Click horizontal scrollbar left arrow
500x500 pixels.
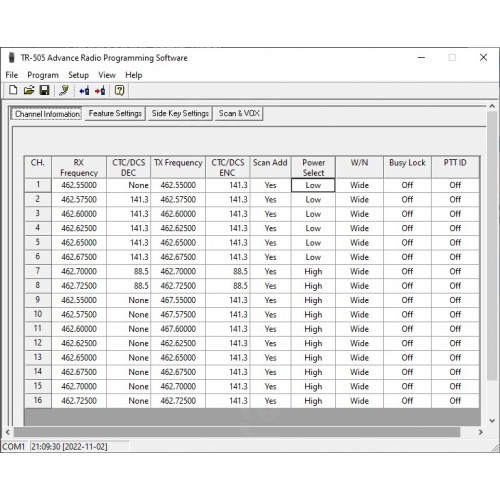tap(8, 432)
